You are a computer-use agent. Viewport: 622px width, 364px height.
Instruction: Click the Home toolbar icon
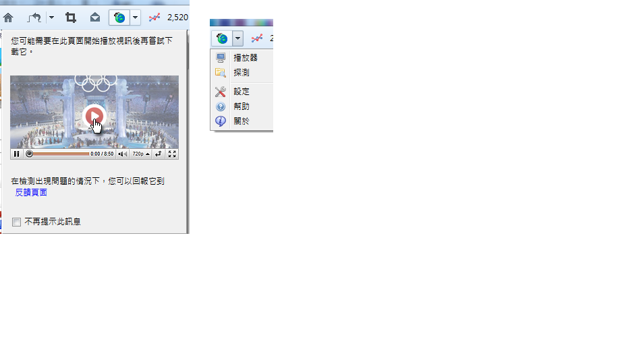pyautogui.click(x=8, y=18)
